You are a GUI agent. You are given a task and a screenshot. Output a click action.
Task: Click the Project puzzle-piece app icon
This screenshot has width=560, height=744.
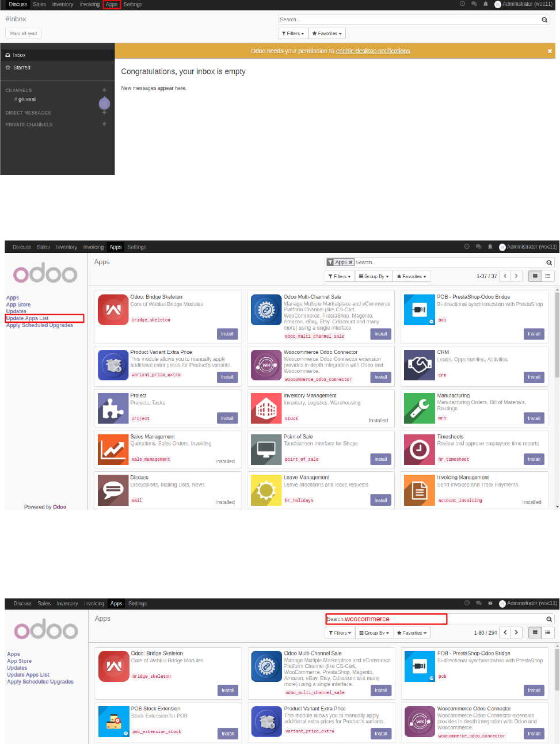[x=113, y=409]
